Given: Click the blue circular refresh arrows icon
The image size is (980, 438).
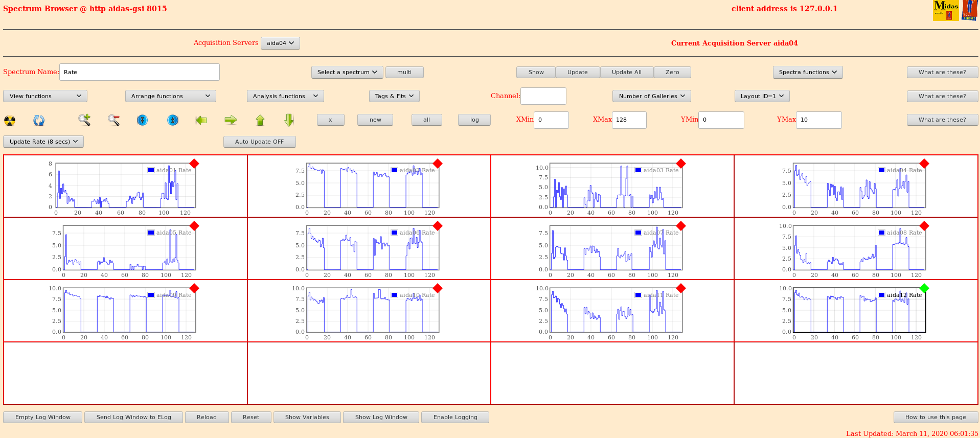Looking at the screenshot, I should pyautogui.click(x=39, y=121).
